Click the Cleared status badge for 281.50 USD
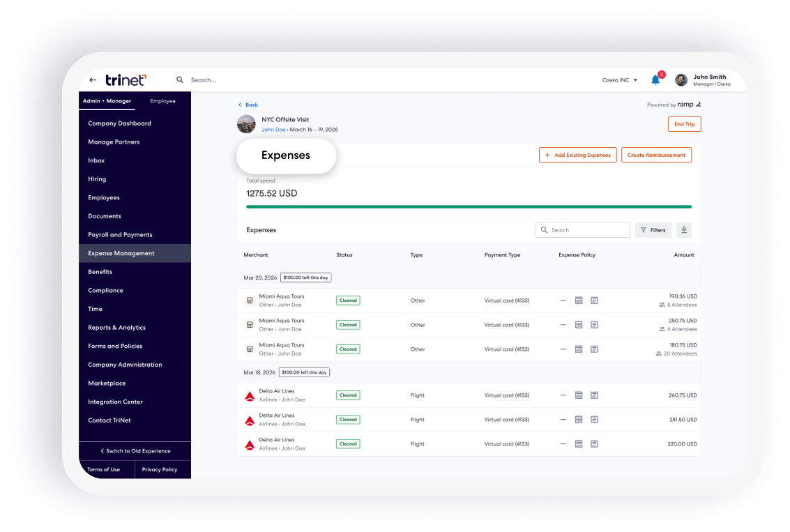This screenshot has width=790, height=532. click(348, 420)
